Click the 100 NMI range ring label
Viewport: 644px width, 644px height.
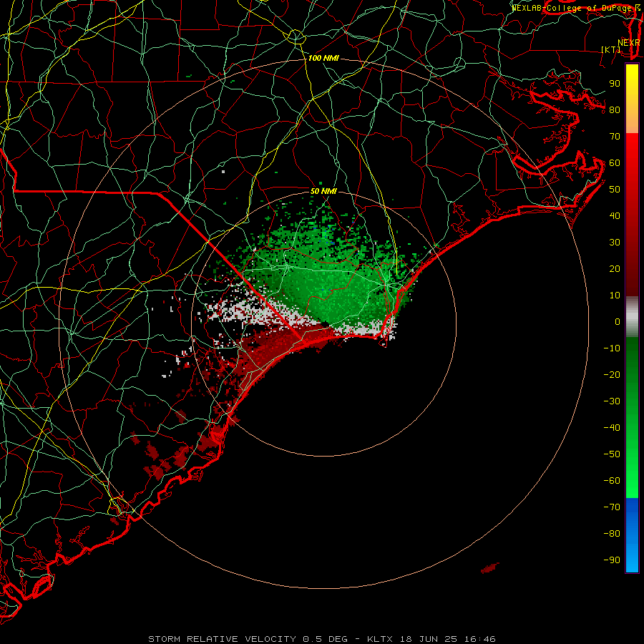click(x=323, y=59)
